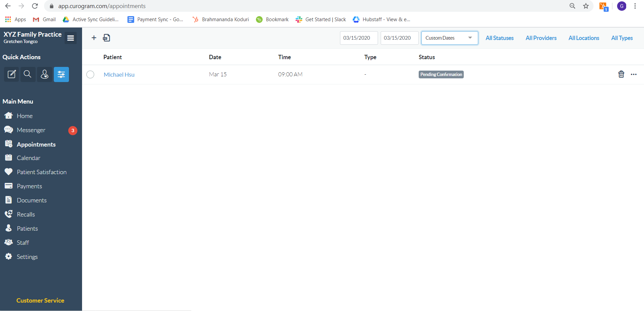The height and width of the screenshot is (311, 644).
Task: Click the end date input field
Action: tap(400, 38)
